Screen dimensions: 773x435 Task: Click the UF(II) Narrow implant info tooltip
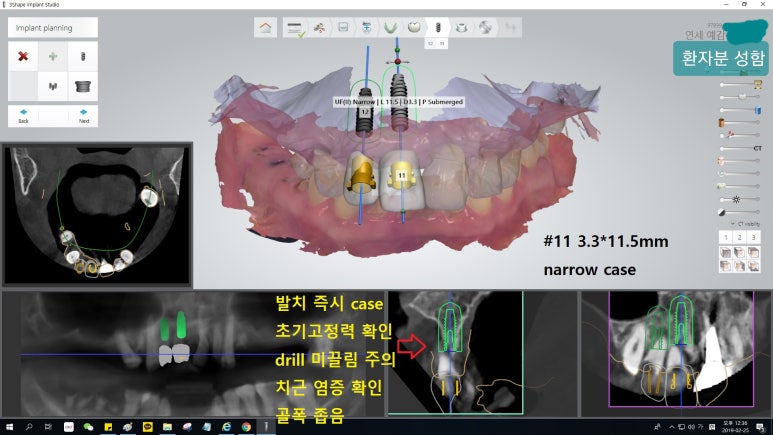click(x=399, y=102)
